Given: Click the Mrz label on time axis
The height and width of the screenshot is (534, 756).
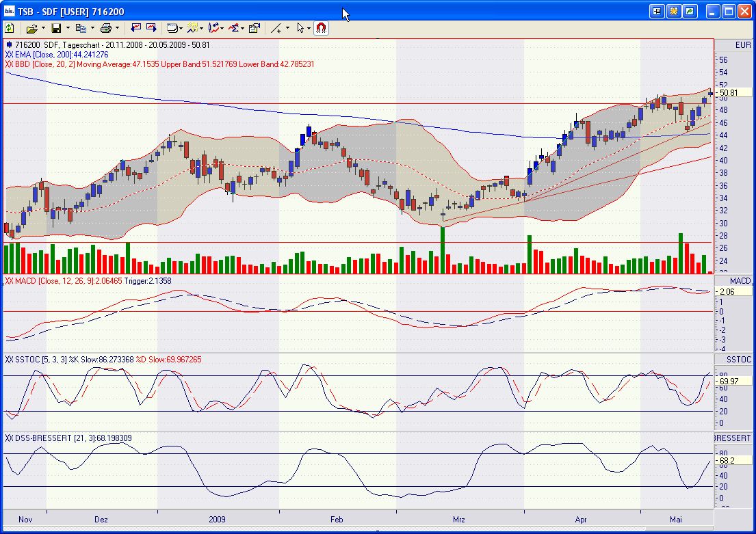Looking at the screenshot, I should [459, 520].
